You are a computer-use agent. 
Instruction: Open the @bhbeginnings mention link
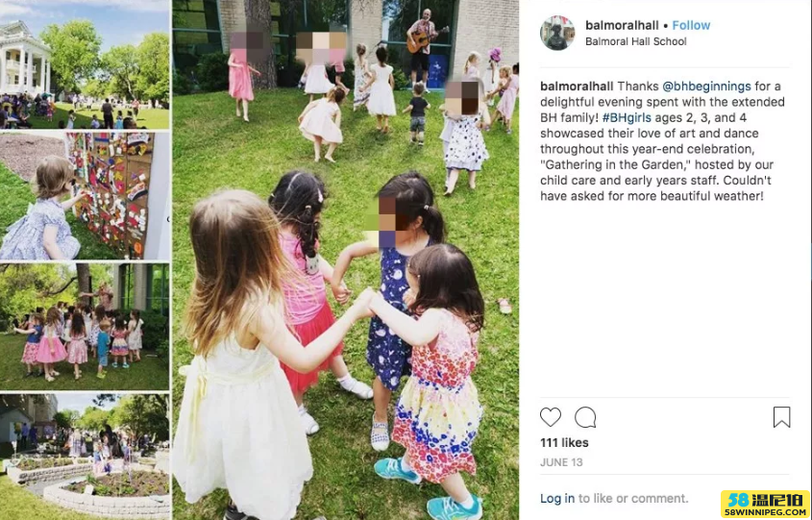pyautogui.click(x=706, y=86)
